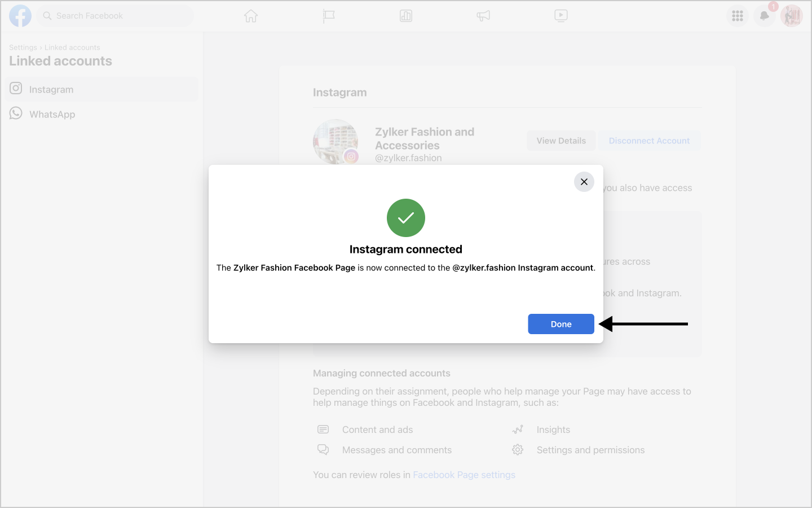Click the Instagram icon in sidebar
The width and height of the screenshot is (812, 508).
coord(16,89)
